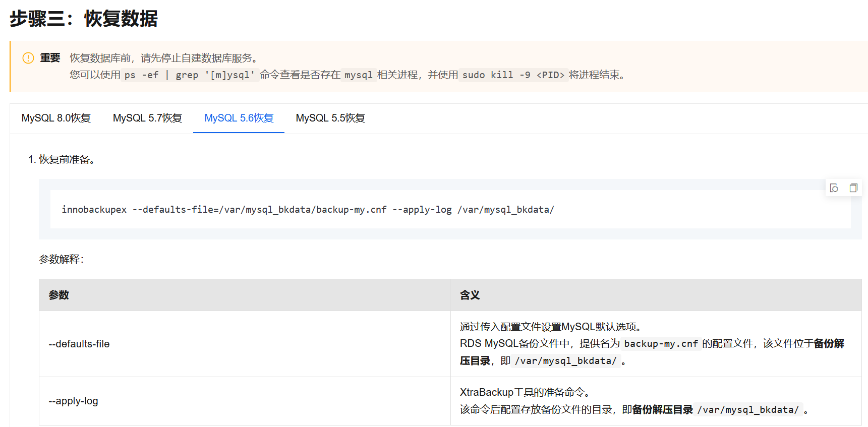Select the MySQL 5.6恢复 tab
The height and width of the screenshot is (427, 868).
point(239,118)
